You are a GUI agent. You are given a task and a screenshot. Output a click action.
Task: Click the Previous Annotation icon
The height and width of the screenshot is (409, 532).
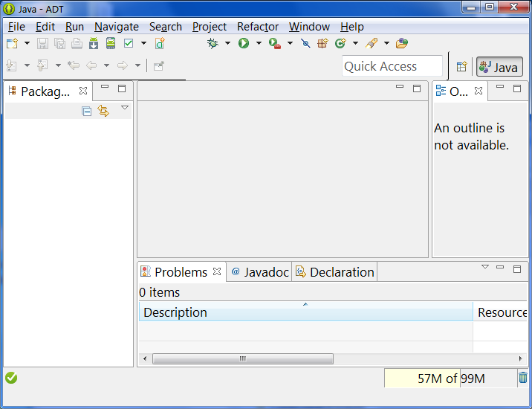[42, 65]
